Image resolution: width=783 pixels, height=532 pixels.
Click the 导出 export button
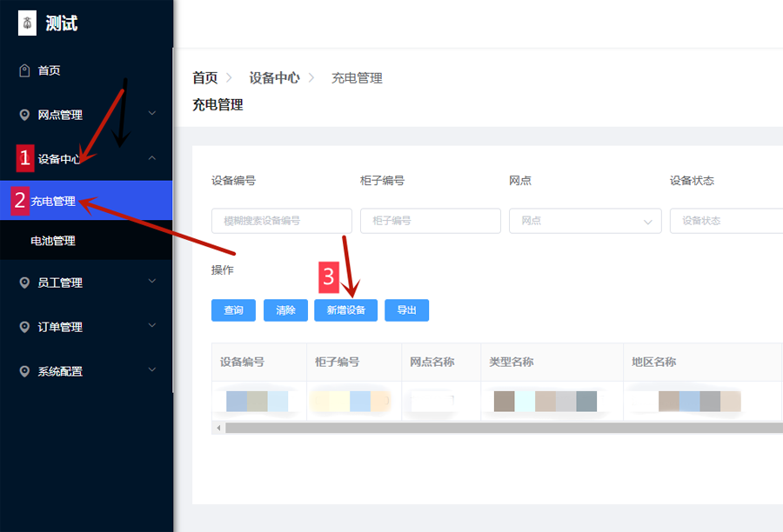[x=406, y=309]
